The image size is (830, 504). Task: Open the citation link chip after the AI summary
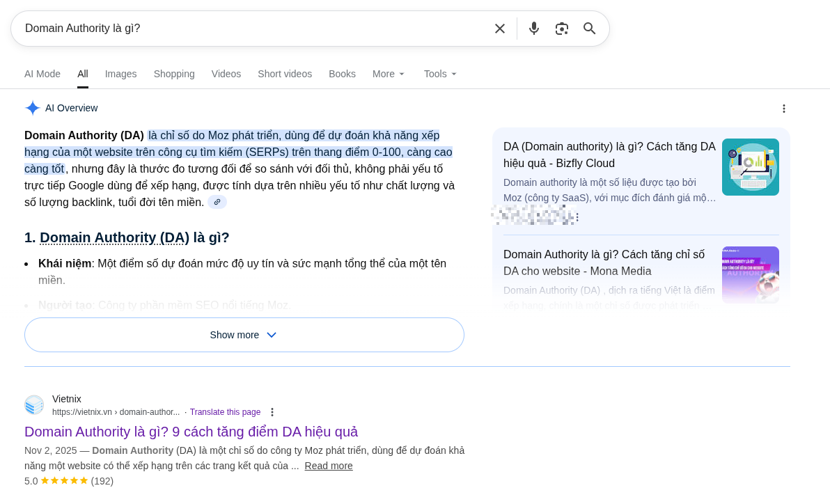point(217,202)
